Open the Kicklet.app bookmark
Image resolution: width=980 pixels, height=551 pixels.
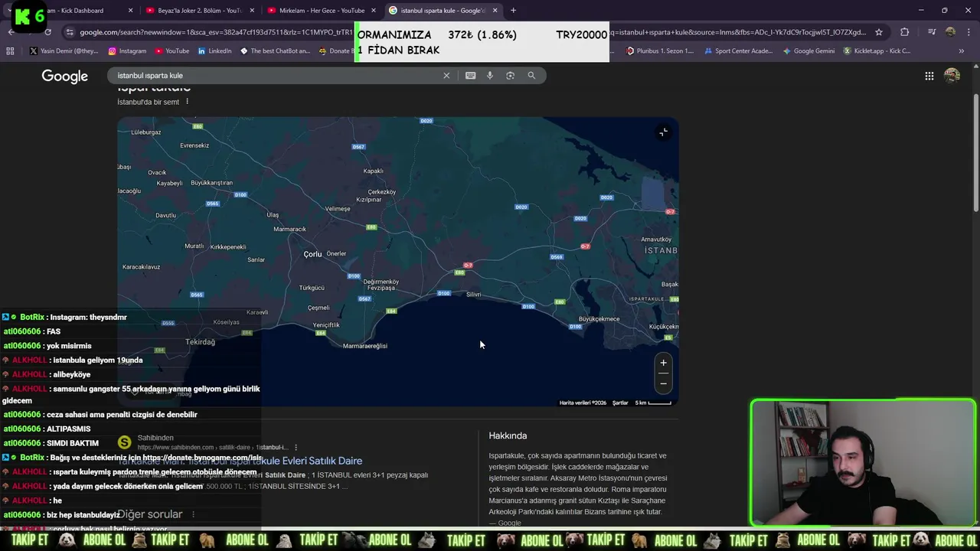point(877,51)
